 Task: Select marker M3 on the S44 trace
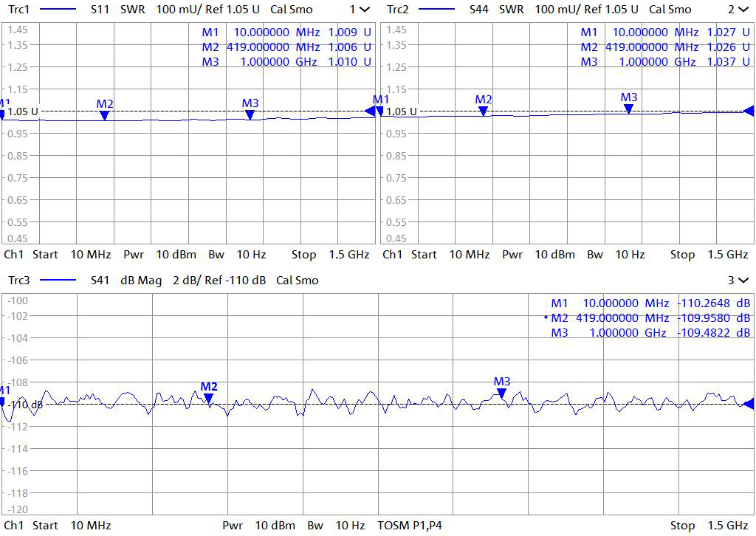point(628,108)
